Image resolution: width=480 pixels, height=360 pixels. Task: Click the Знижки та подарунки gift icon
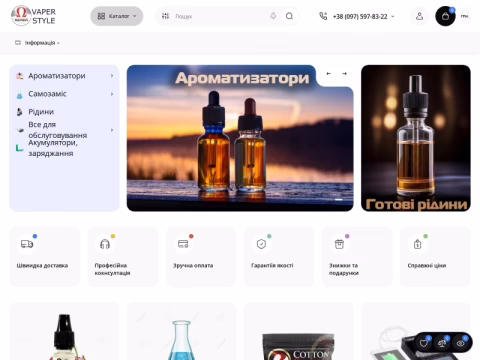[339, 244]
